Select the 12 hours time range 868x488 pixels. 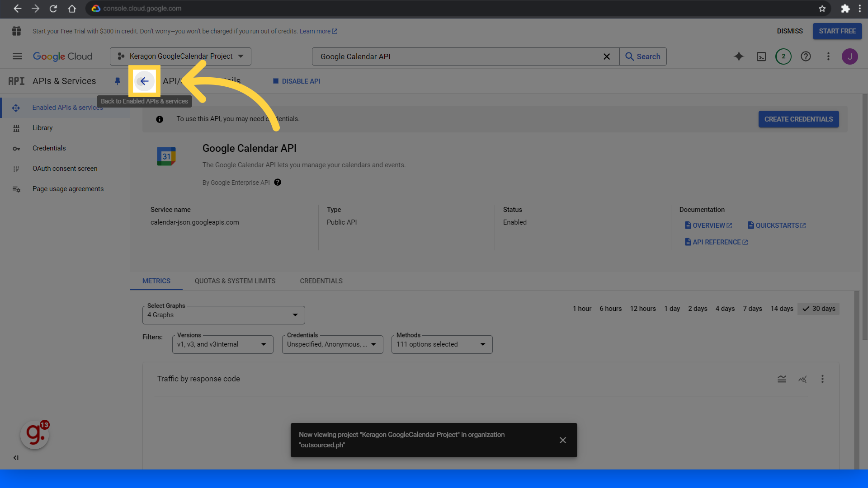point(643,309)
